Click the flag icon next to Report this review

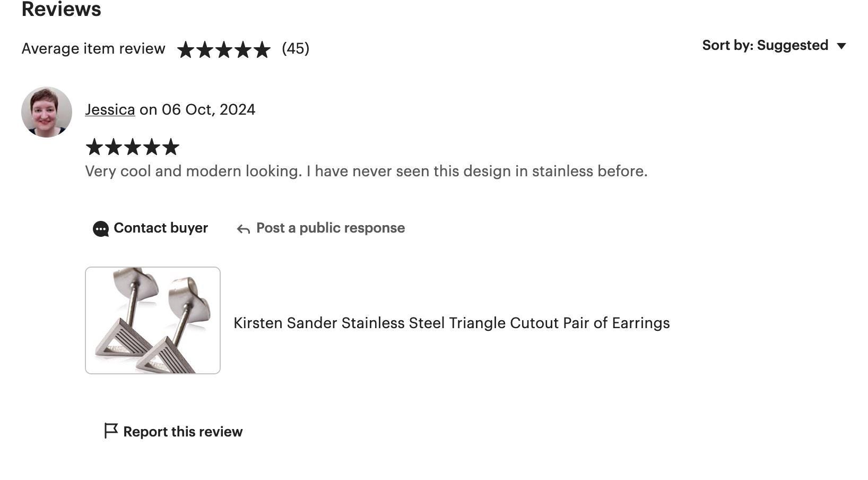111,431
